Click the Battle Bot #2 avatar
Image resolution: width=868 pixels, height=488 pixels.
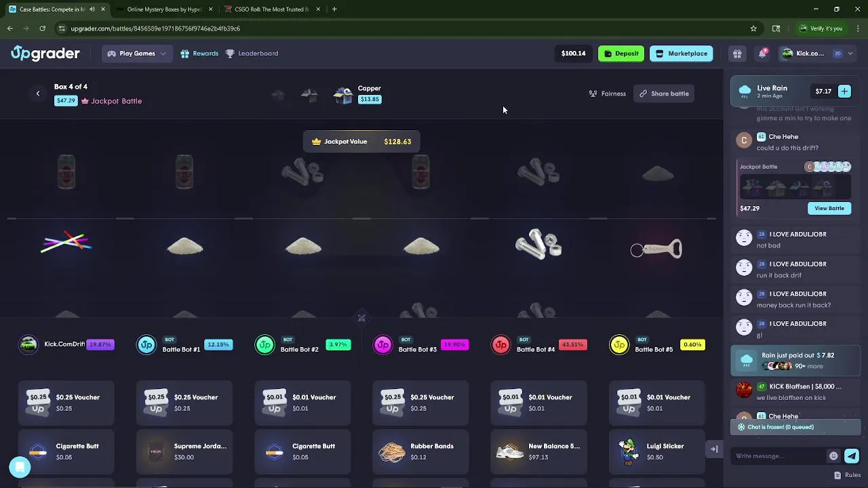(264, 344)
